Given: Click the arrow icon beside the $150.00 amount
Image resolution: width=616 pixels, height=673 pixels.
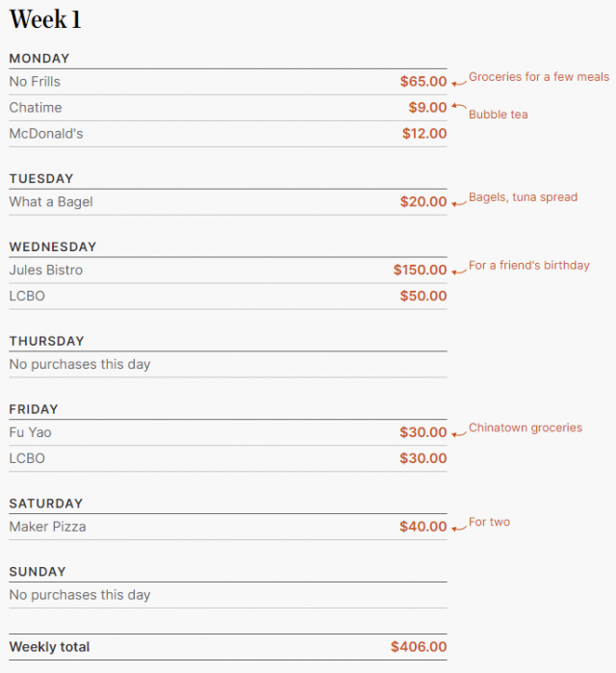Looking at the screenshot, I should [x=459, y=272].
